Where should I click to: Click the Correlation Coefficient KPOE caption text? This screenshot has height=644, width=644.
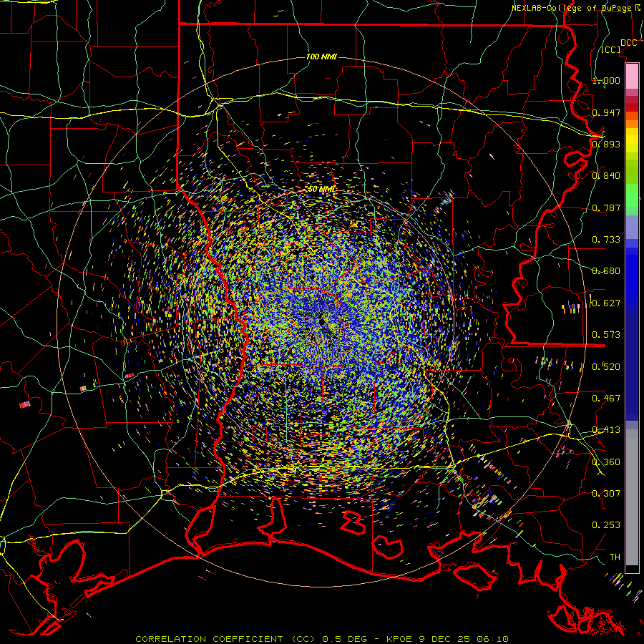point(322,639)
